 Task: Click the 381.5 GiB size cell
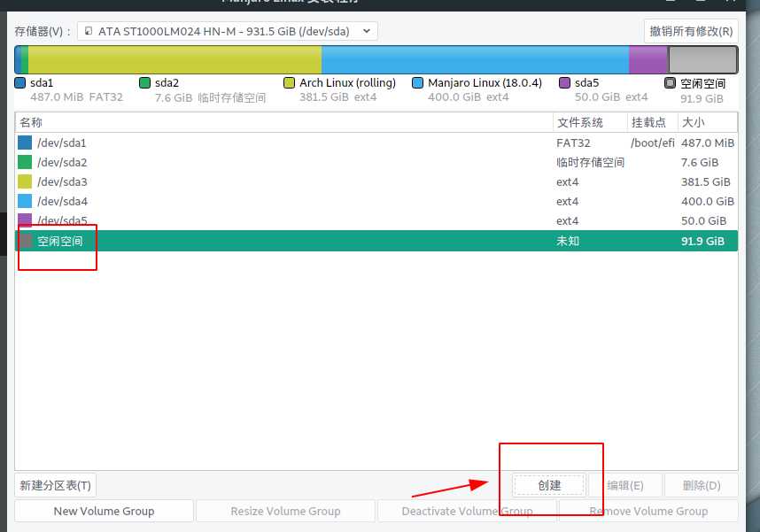tap(706, 181)
